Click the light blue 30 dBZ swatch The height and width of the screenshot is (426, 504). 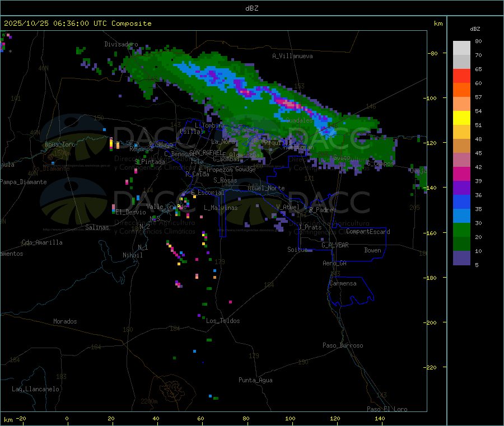461,216
